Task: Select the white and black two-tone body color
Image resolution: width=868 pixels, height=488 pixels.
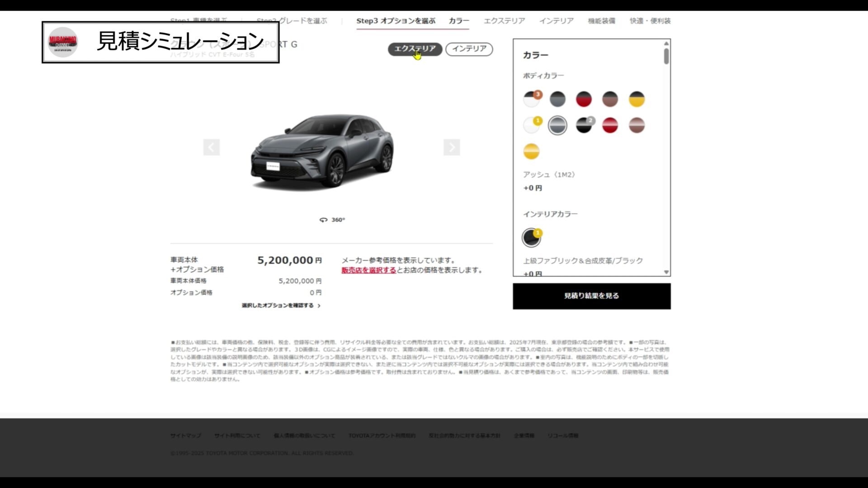Action: pos(531,99)
